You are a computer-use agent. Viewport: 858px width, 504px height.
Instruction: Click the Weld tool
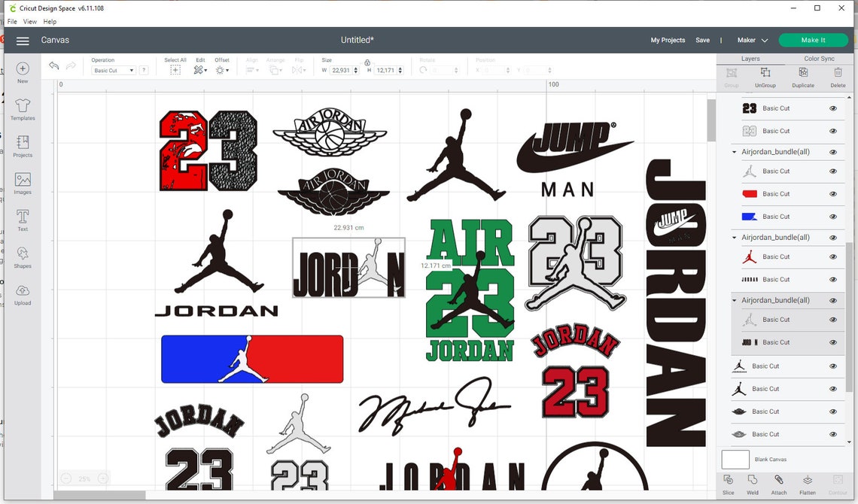(753, 484)
